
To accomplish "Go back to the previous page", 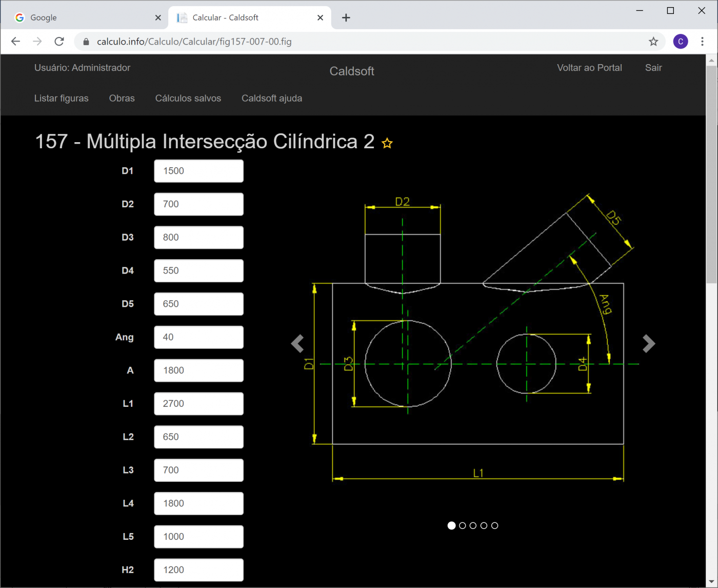I will 15,42.
